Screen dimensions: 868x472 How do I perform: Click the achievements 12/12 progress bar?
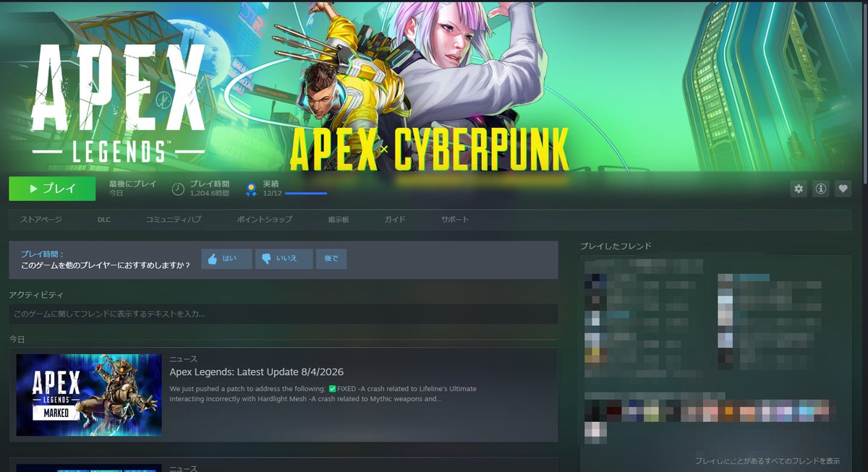tap(306, 194)
